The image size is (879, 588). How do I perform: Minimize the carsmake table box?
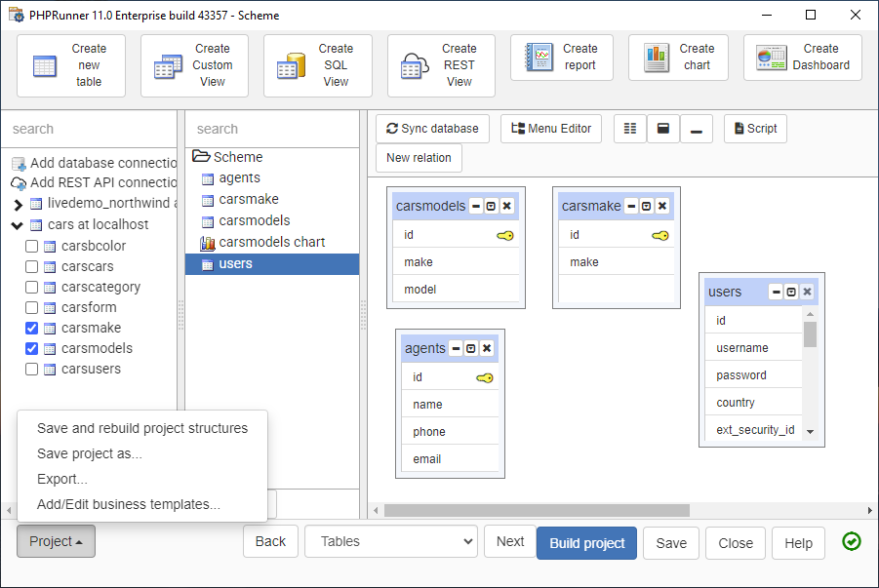(x=631, y=207)
